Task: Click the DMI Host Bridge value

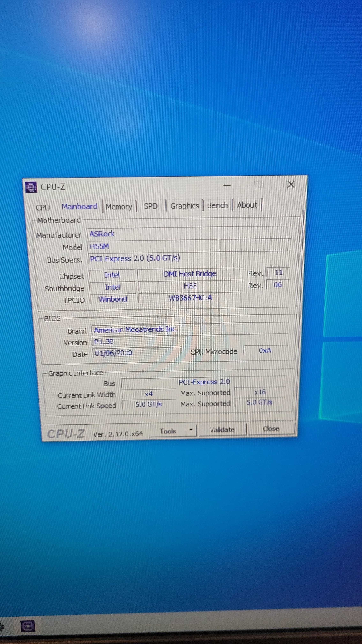Action: coord(190,274)
